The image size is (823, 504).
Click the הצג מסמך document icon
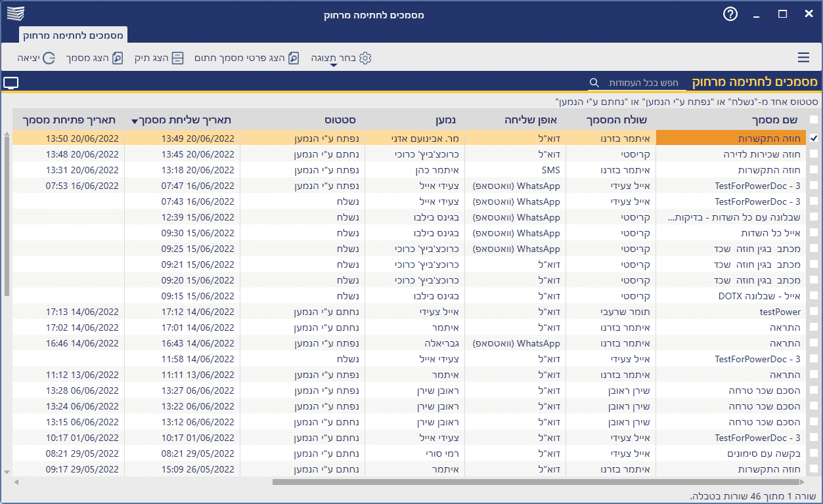(118, 58)
